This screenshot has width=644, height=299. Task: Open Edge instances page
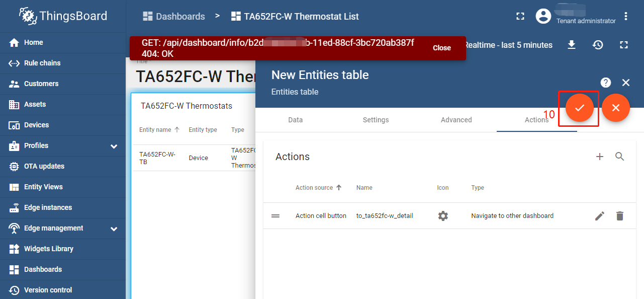point(63,207)
